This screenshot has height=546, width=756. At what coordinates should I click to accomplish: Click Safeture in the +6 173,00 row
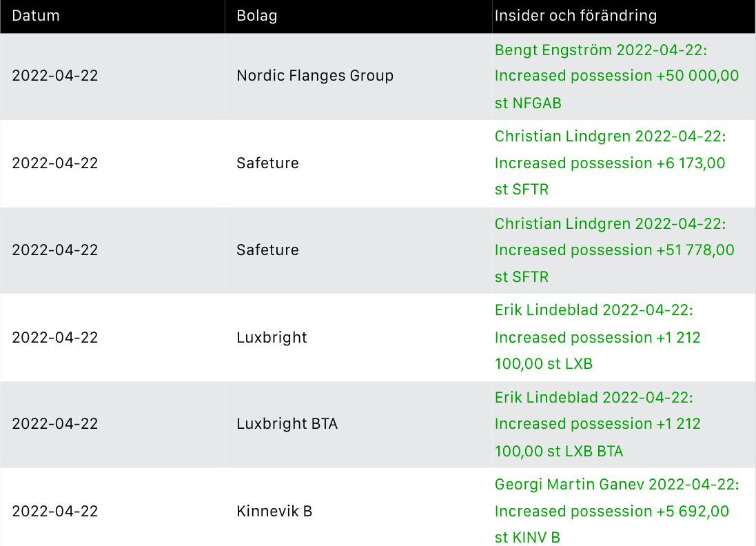(267, 163)
